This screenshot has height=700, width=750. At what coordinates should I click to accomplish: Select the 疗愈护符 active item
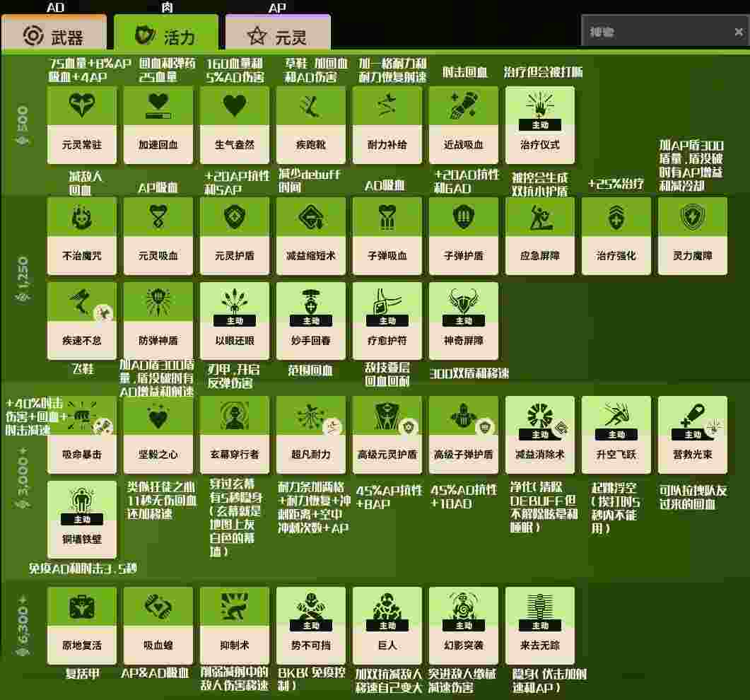pos(387,320)
